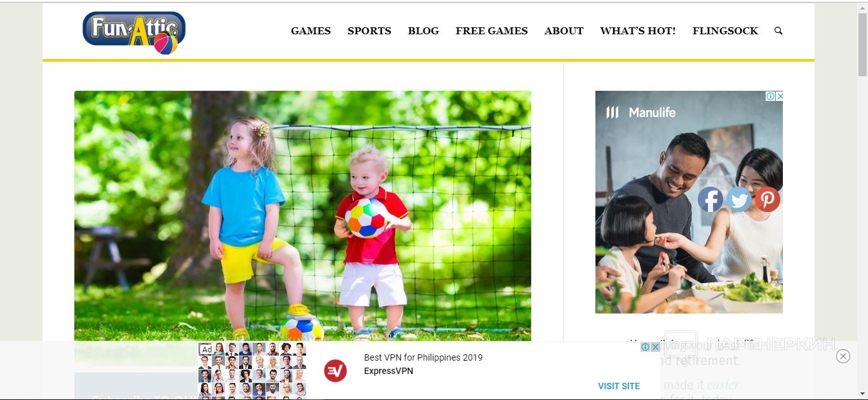868x400 pixels.
Task: Share via the Twitter bird icon
Action: click(739, 199)
